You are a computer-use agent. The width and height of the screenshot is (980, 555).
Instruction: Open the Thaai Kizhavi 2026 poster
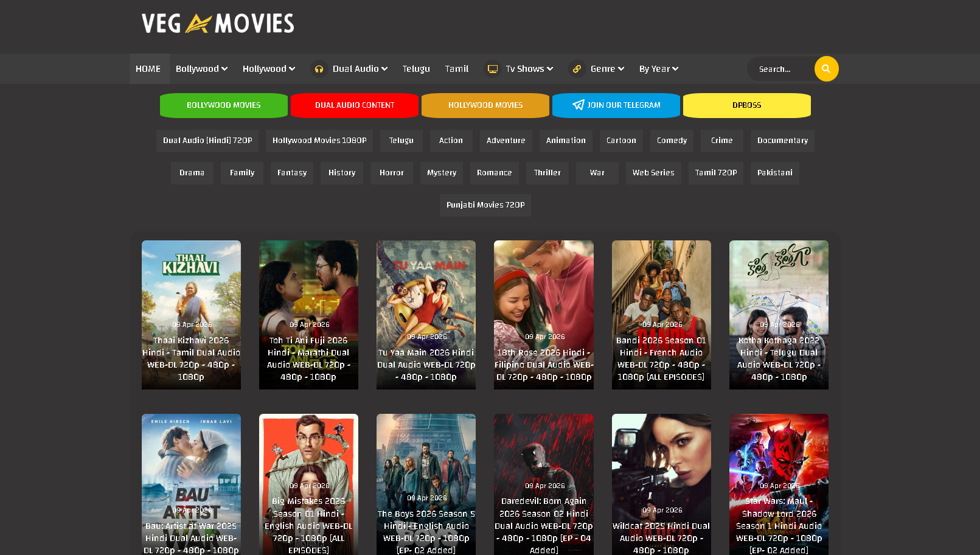point(191,314)
